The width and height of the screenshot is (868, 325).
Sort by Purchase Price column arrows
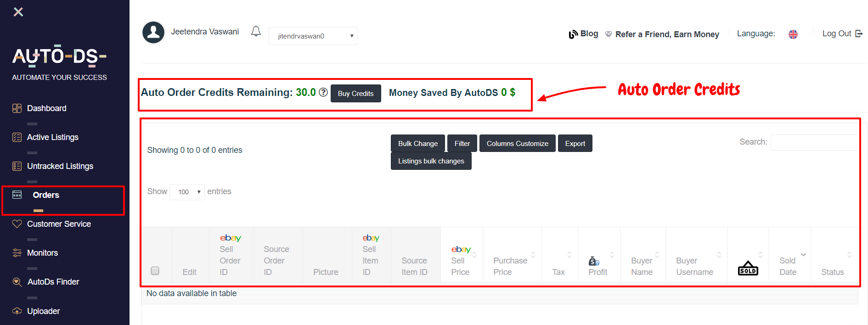533,255
